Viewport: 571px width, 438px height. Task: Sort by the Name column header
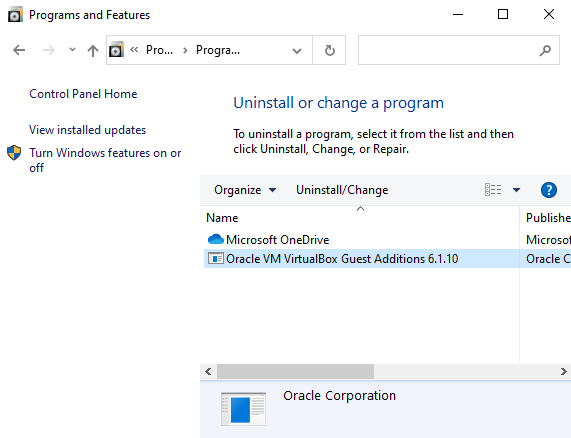(360, 218)
